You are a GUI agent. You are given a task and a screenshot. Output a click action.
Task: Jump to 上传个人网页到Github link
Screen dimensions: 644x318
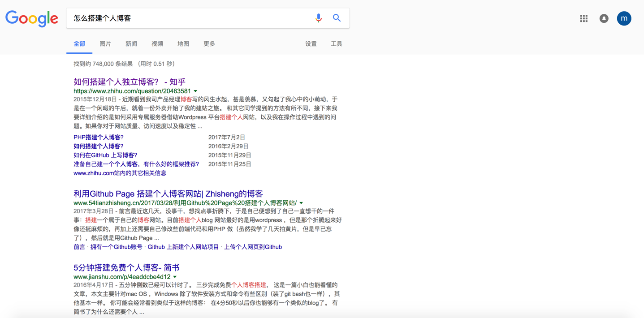(253, 247)
